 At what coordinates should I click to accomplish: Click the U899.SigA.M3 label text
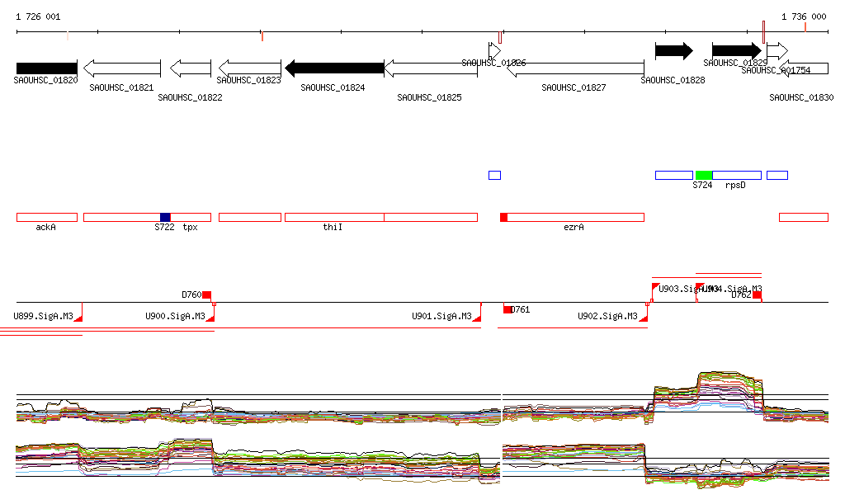[43, 316]
